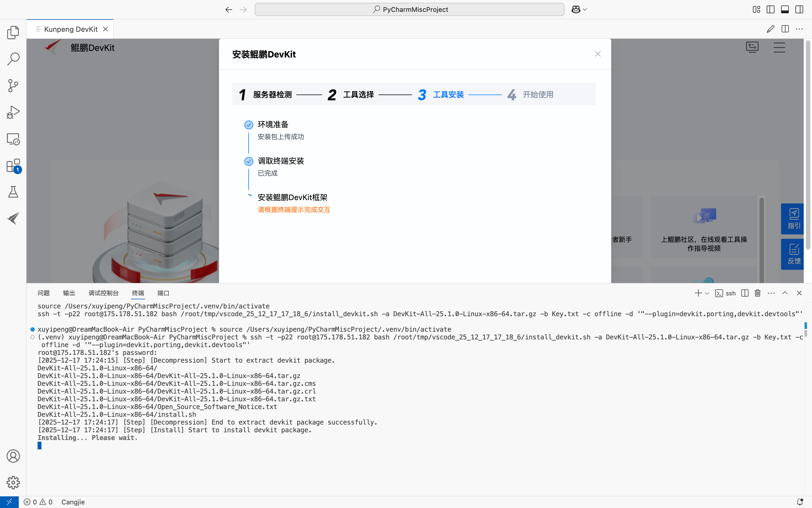Toggle the bottom panel visibility
This screenshot has height=508, width=812.
785,9
